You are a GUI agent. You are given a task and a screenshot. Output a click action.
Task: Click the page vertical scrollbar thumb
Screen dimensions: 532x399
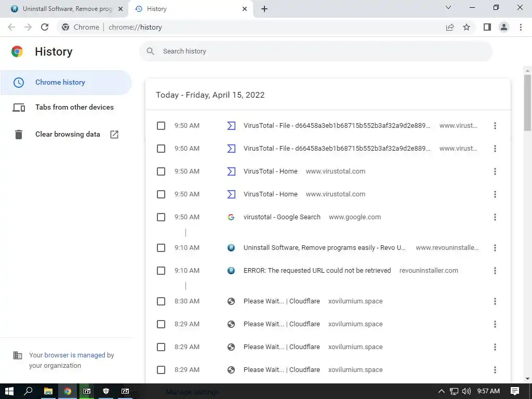[x=527, y=102]
